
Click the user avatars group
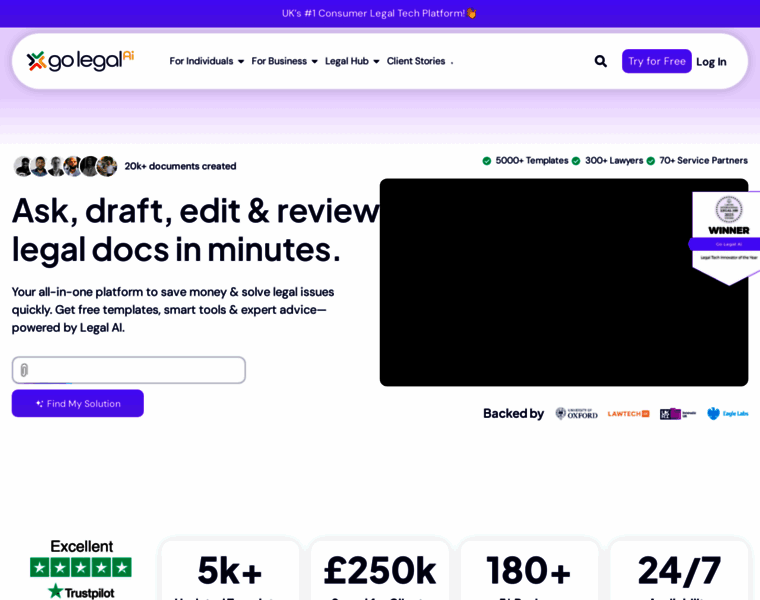(65, 166)
